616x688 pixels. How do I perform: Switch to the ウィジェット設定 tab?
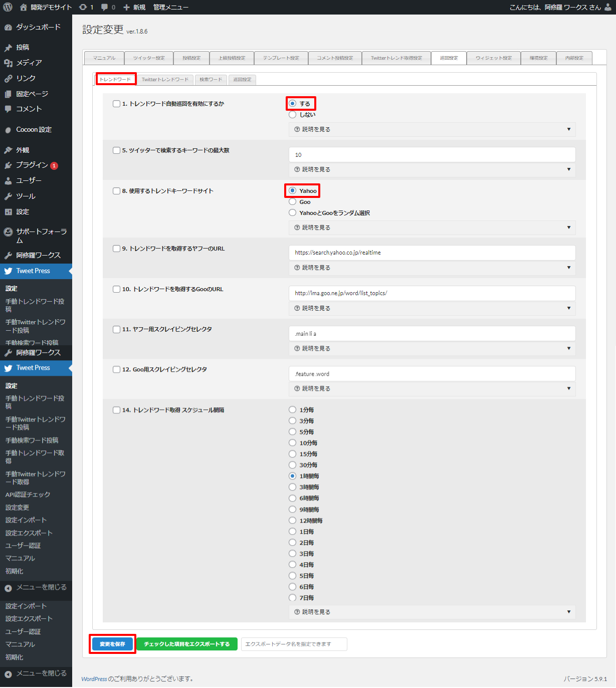(x=494, y=58)
